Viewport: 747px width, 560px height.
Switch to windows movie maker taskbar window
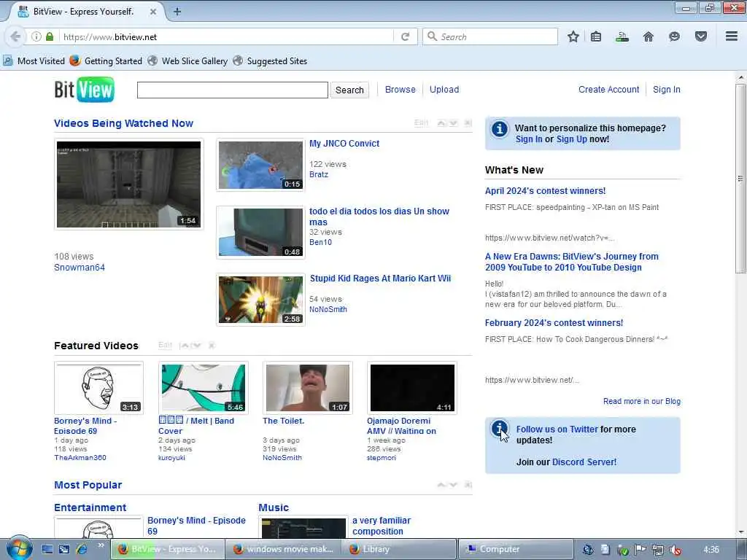coord(283,549)
